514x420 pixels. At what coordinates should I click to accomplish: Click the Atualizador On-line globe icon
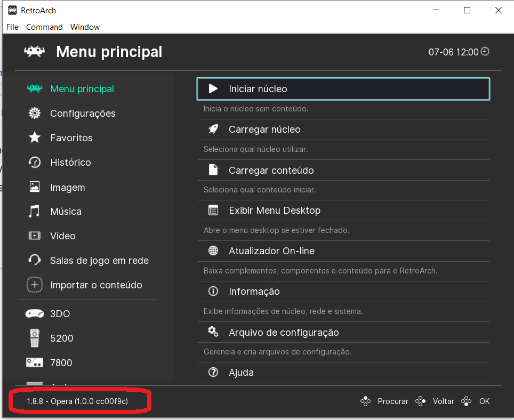pyautogui.click(x=213, y=251)
